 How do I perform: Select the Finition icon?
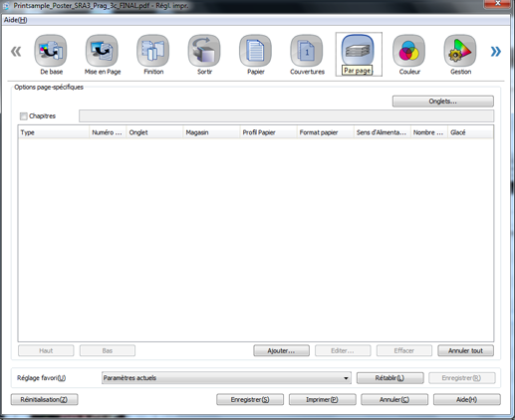153,51
